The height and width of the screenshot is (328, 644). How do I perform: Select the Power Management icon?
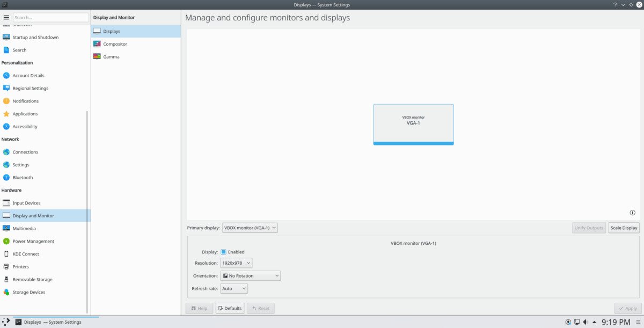coord(6,242)
